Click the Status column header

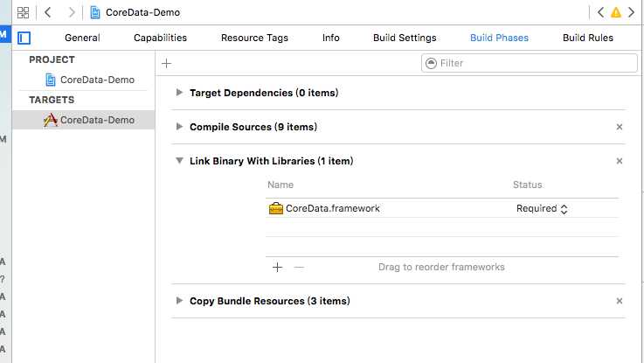tap(528, 185)
